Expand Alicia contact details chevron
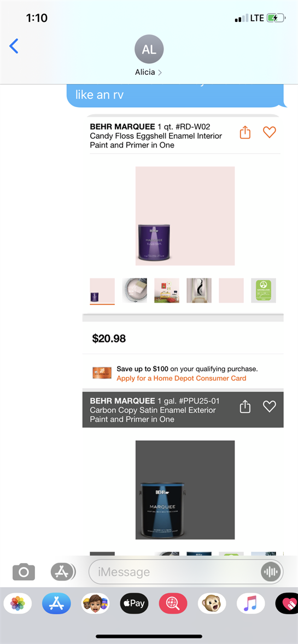This screenshot has height=644, width=298. pos(160,72)
